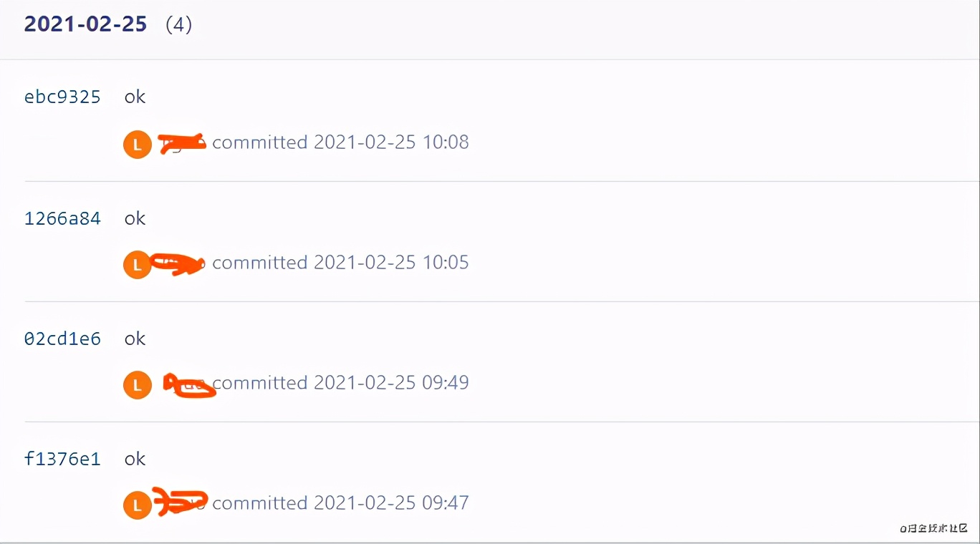Image resolution: width=980 pixels, height=544 pixels.
Task: Click the orange L badge in the bottom commit row
Action: [137, 505]
